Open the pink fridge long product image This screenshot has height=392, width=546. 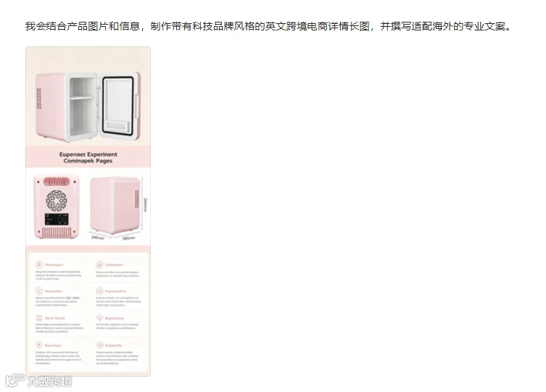[x=88, y=212]
